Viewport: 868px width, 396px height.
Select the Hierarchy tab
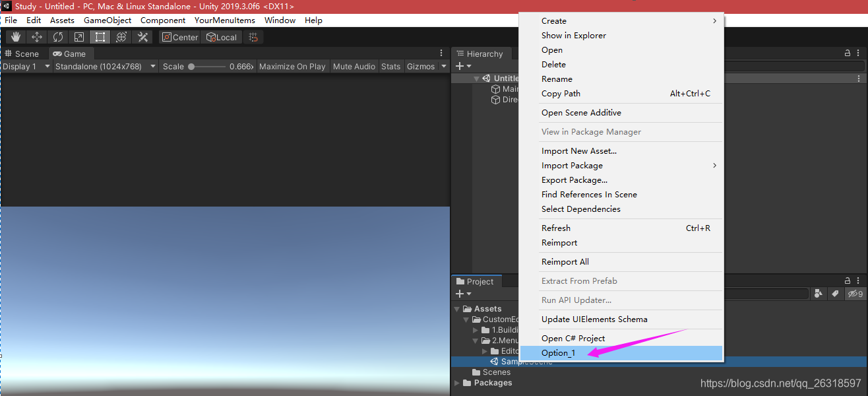tap(480, 53)
